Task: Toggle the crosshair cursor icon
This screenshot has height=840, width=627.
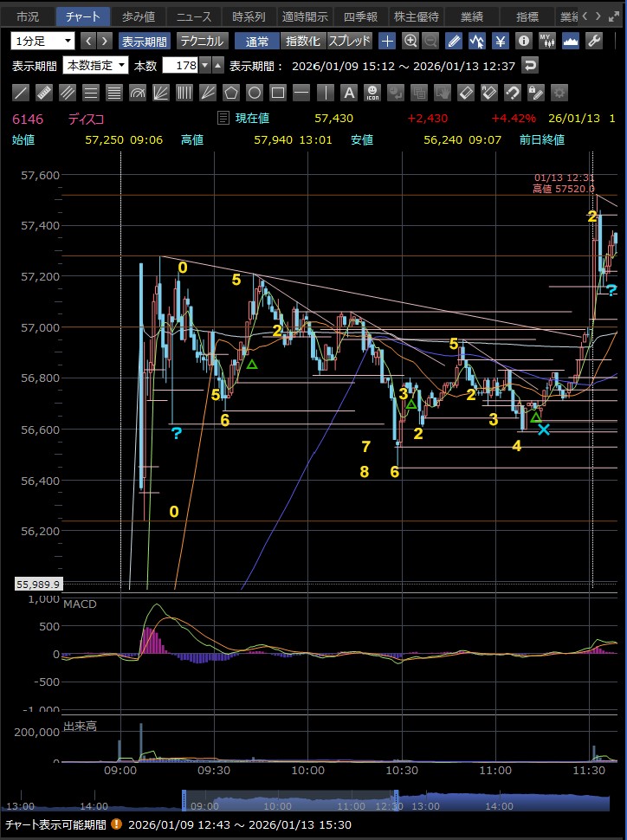Action: tap(388, 41)
